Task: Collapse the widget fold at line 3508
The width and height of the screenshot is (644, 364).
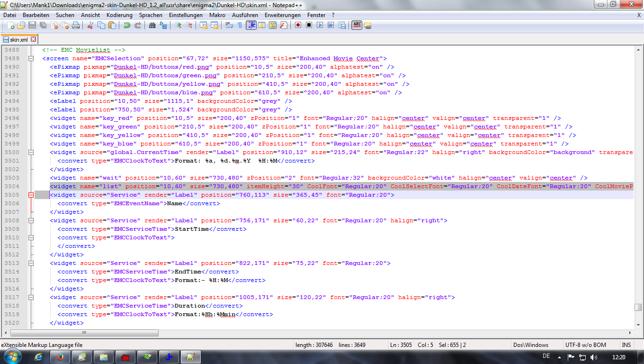Action: (x=31, y=221)
